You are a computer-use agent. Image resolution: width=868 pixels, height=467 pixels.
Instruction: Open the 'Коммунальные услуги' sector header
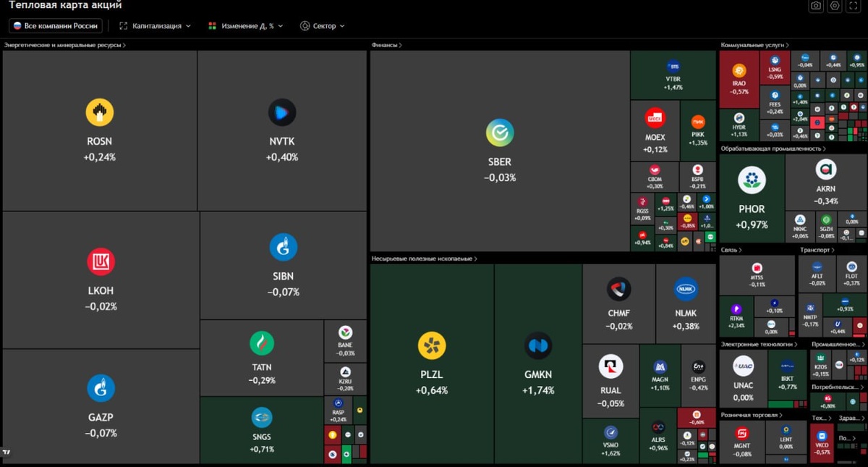click(x=754, y=45)
